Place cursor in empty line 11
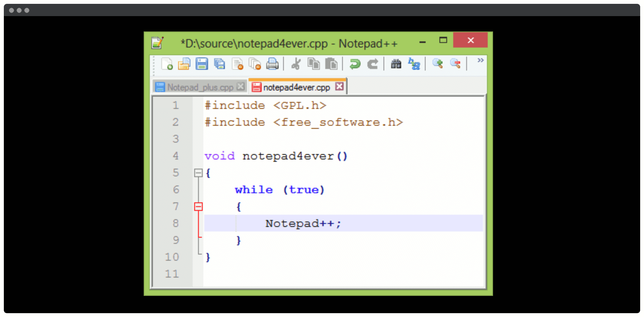Screen dimensions: 644x317 tap(343, 274)
